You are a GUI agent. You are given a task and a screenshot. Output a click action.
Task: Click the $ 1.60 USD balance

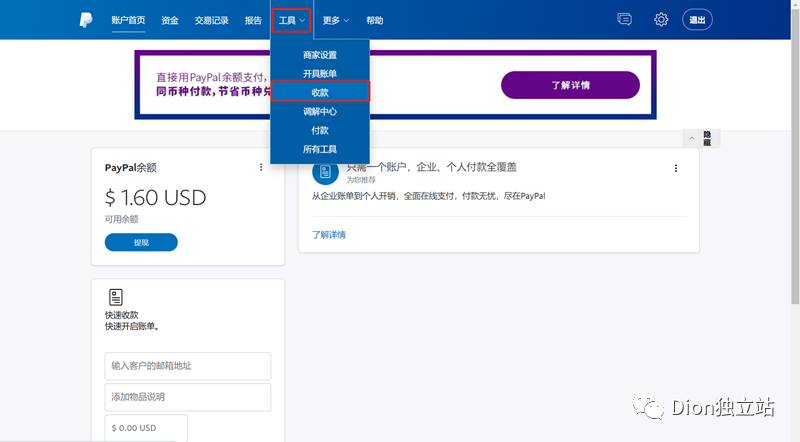156,198
